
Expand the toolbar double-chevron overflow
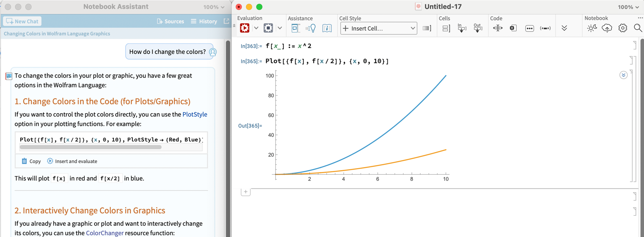(x=564, y=28)
